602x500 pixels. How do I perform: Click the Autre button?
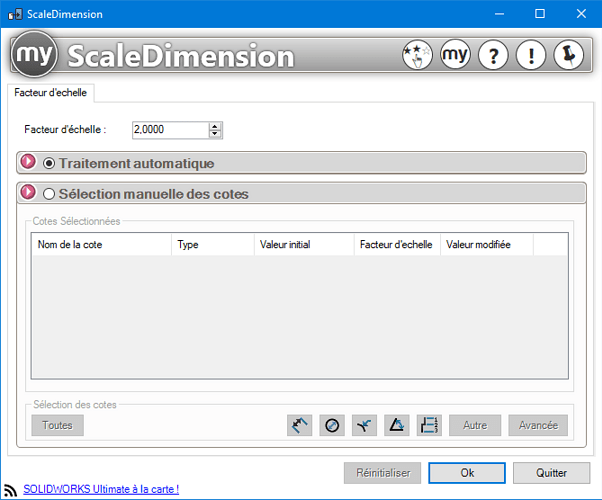[475, 425]
